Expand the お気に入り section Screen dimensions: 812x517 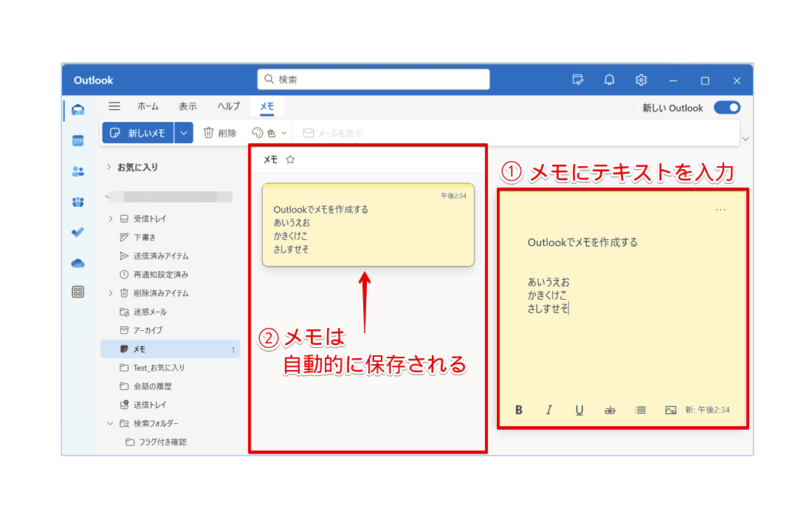(x=109, y=167)
